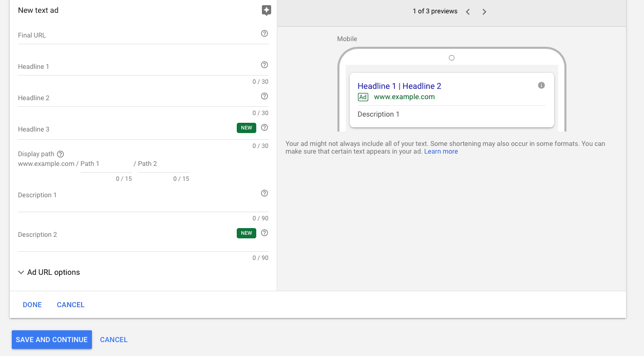This screenshot has width=644, height=356.
Task: Click NEW badge beside Headline 3
Action: (x=247, y=128)
